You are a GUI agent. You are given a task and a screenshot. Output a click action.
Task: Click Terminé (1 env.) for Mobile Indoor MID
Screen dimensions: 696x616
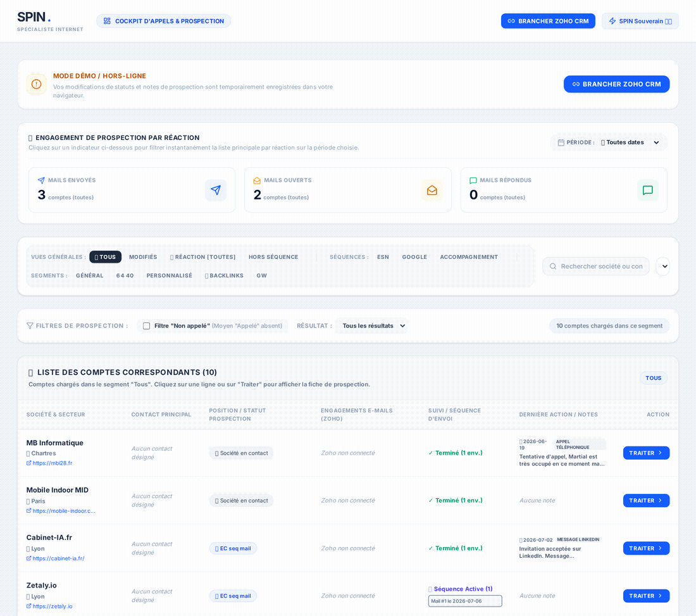point(456,501)
